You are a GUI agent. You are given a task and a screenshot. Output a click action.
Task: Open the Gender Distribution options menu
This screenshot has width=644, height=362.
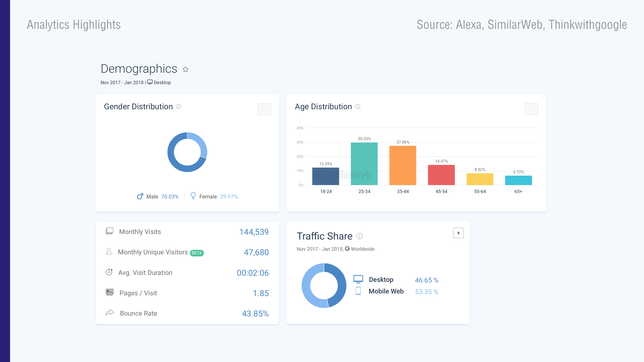pos(264,109)
